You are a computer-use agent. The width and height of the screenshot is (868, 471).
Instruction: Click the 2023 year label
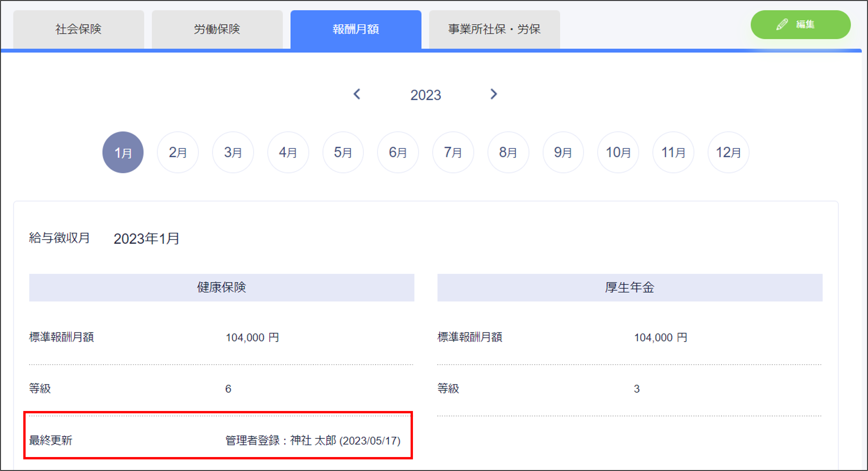point(426,95)
